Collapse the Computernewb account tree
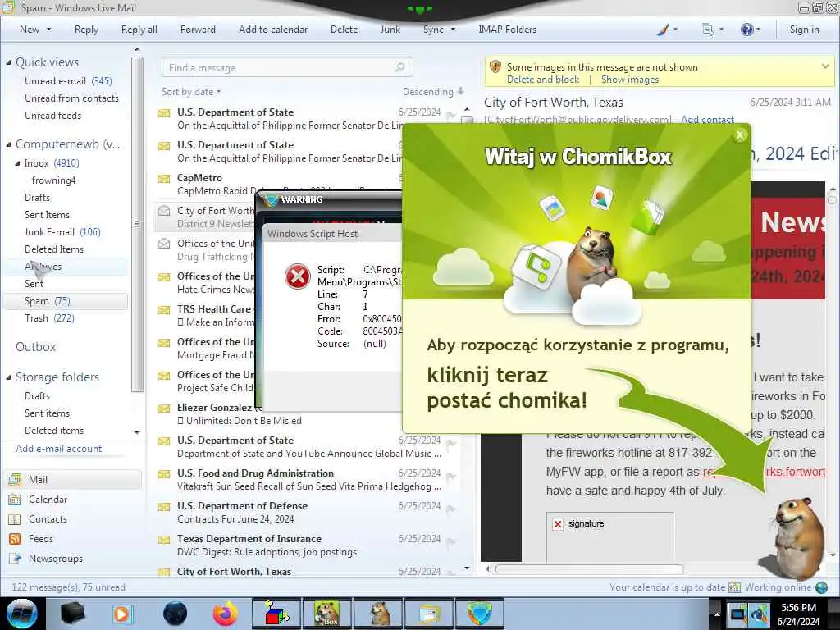840x630 pixels. pyautogui.click(x=8, y=144)
